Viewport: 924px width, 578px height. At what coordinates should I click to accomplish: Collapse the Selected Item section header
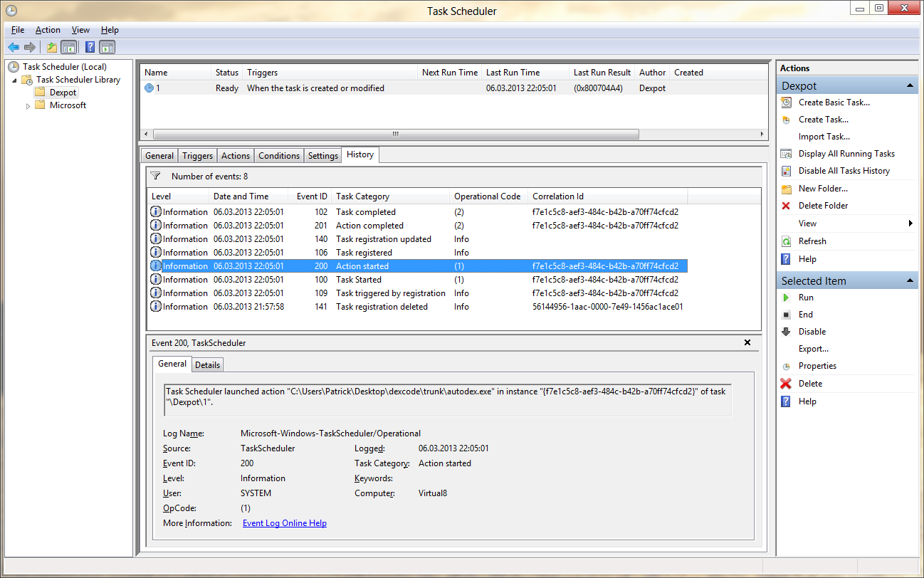910,280
